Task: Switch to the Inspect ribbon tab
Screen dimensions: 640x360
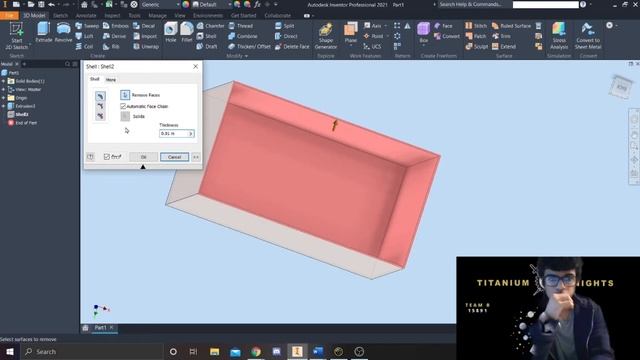Action: [x=112, y=16]
